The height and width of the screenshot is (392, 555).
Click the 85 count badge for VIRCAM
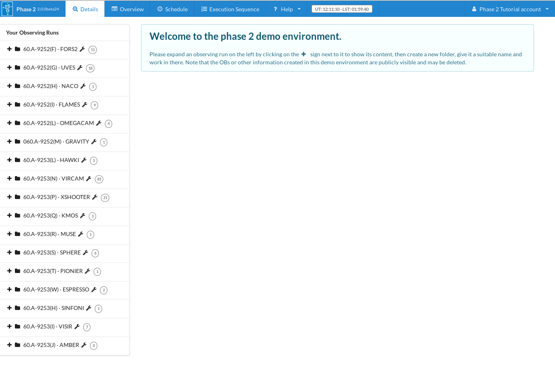tap(99, 179)
